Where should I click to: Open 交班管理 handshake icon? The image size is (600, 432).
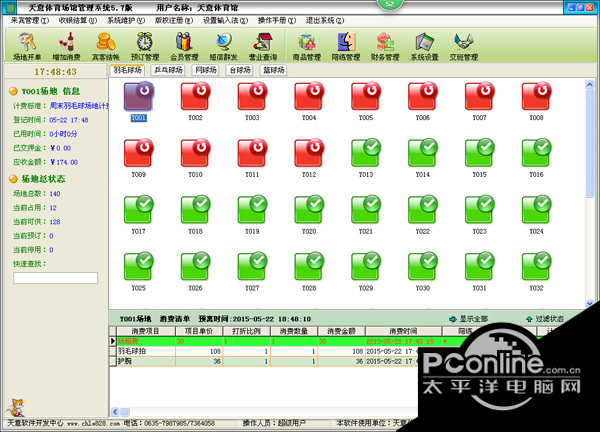click(x=464, y=46)
